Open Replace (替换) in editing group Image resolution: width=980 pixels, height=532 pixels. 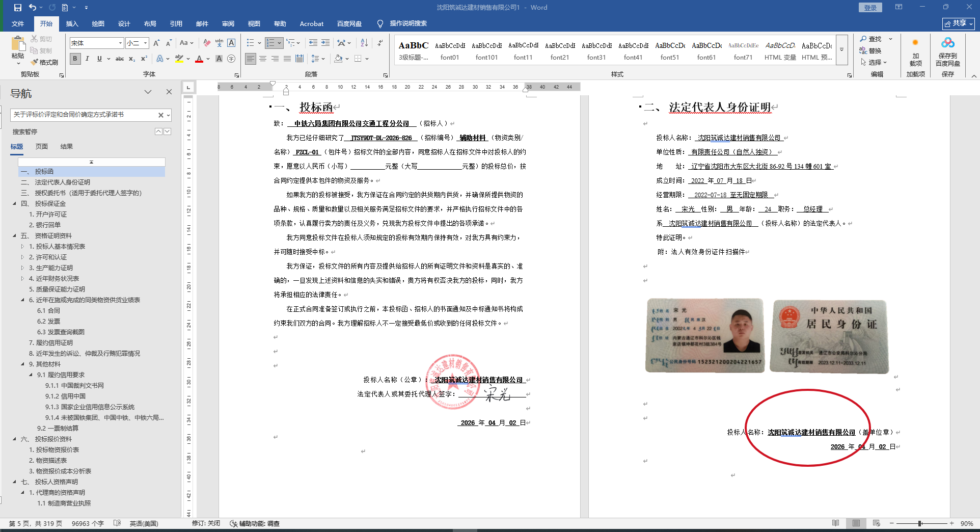(871, 50)
